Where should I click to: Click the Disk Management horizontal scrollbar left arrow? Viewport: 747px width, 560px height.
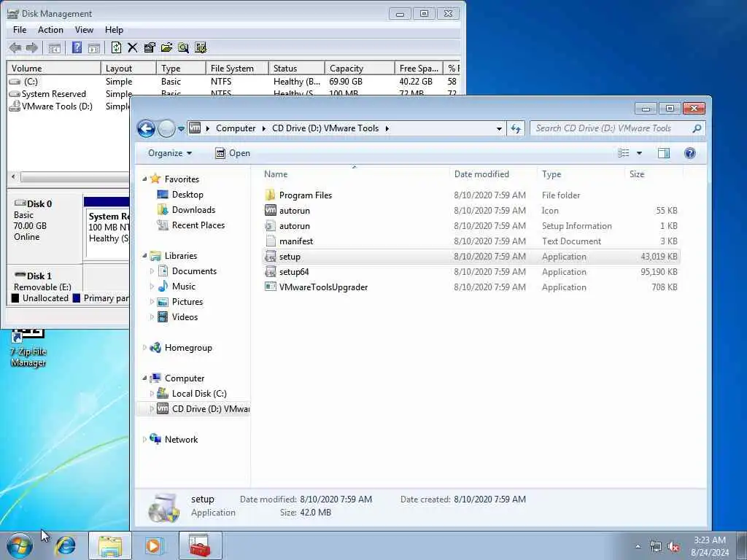(13, 176)
